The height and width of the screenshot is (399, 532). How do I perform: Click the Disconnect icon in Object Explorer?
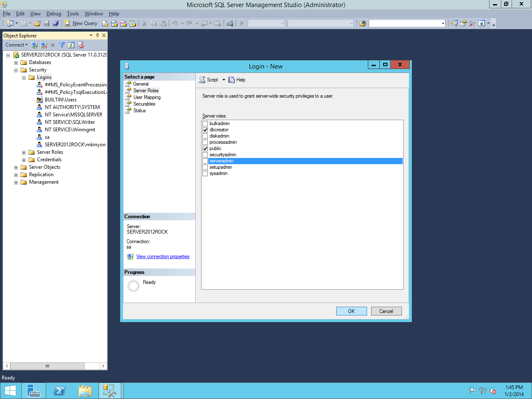tap(44, 45)
